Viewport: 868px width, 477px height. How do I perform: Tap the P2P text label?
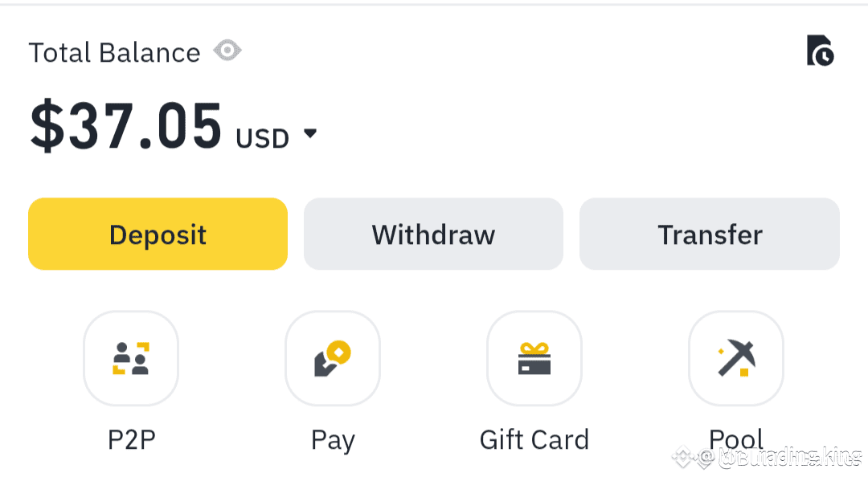coord(131,440)
